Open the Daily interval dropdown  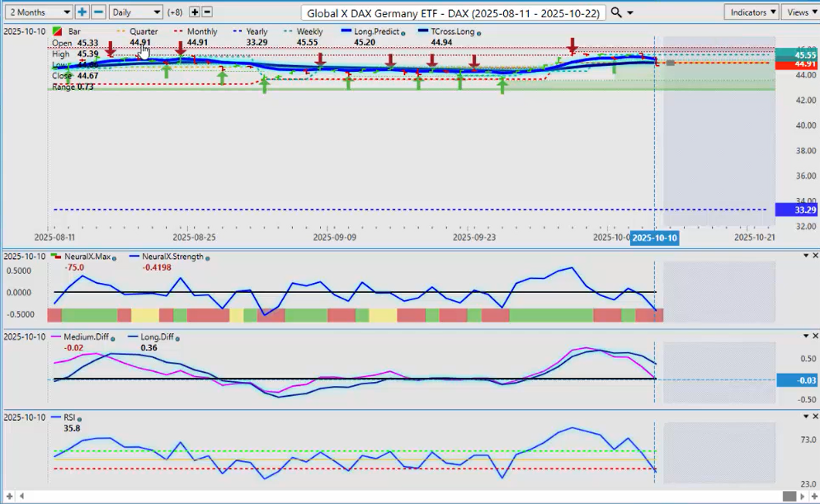[x=135, y=12]
